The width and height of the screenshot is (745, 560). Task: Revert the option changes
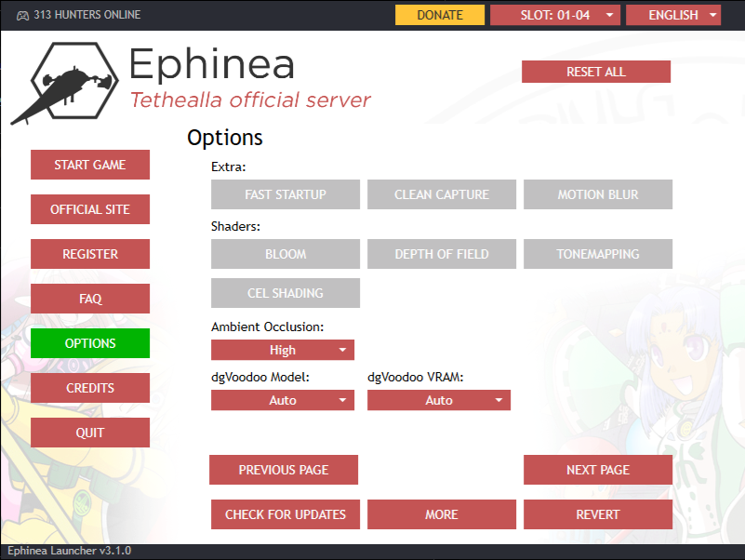[598, 514]
